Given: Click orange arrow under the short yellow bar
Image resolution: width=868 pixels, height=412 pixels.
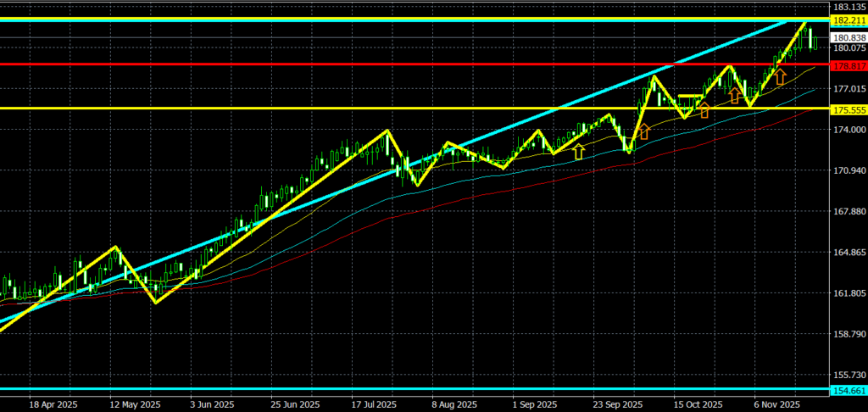Looking at the screenshot, I should [703, 109].
